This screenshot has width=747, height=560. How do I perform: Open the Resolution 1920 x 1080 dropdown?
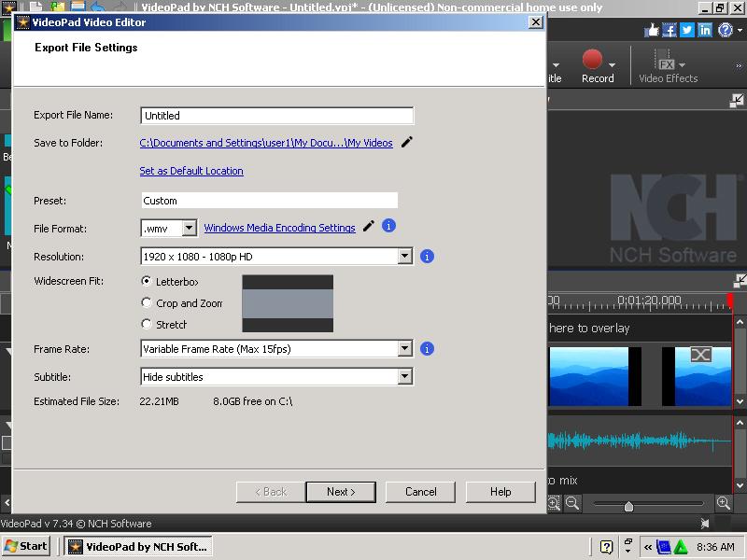coord(405,256)
